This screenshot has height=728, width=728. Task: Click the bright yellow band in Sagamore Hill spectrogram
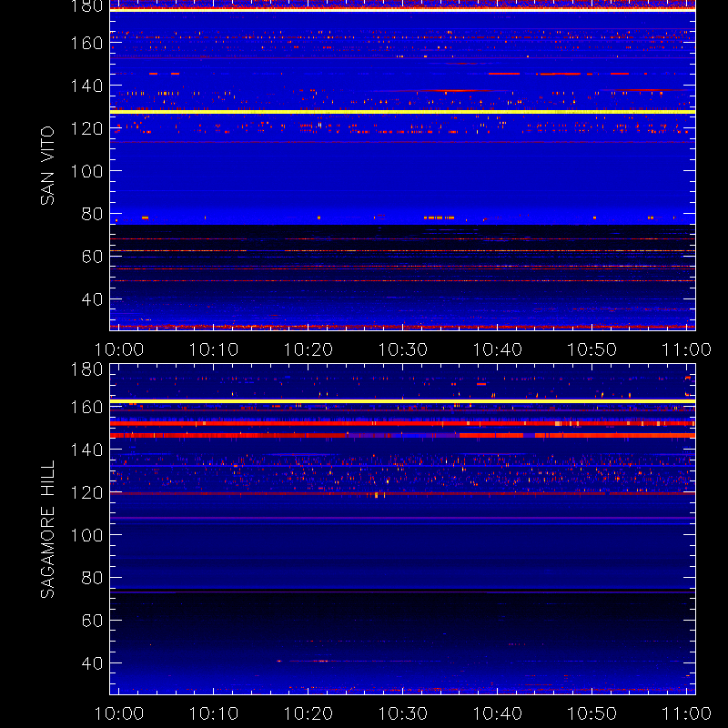402,401
